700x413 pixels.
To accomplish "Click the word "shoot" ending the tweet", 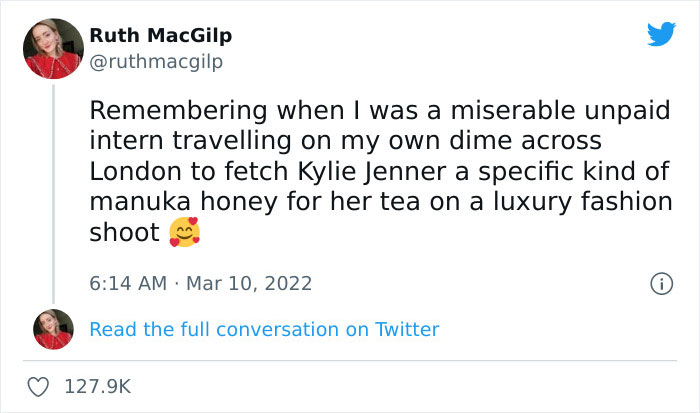I will (x=123, y=233).
